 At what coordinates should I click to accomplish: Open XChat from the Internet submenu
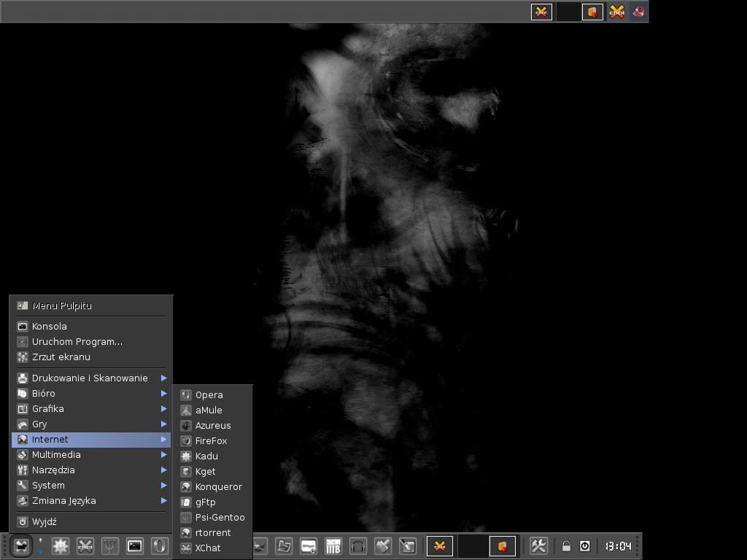pyautogui.click(x=212, y=548)
